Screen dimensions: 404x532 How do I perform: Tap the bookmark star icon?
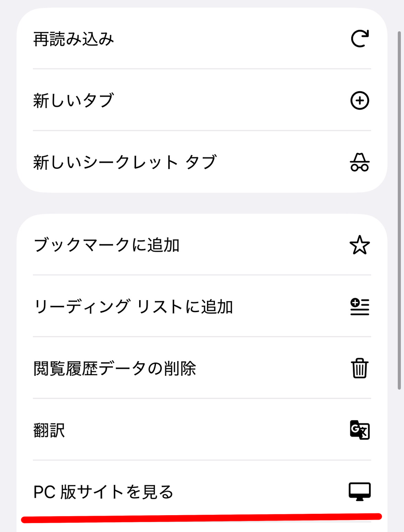pyautogui.click(x=360, y=245)
